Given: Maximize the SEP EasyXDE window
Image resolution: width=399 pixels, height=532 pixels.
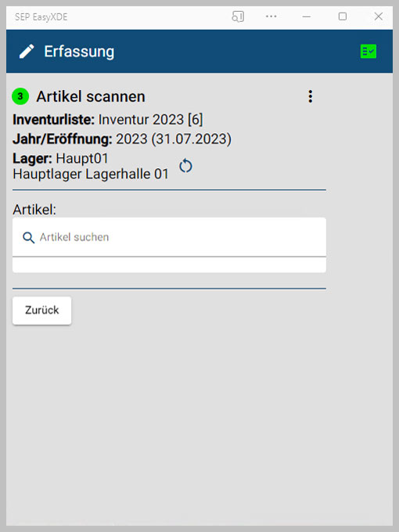Looking at the screenshot, I should pos(343,16).
